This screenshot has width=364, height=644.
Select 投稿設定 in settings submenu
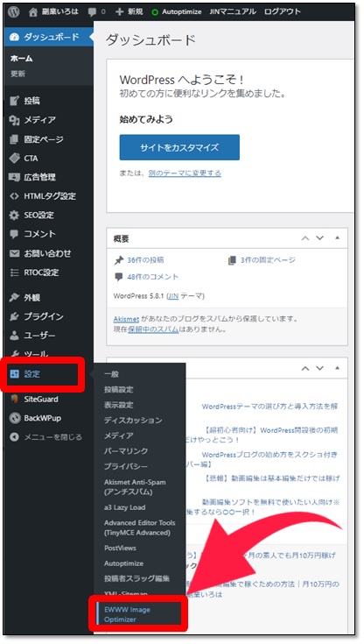tap(119, 389)
